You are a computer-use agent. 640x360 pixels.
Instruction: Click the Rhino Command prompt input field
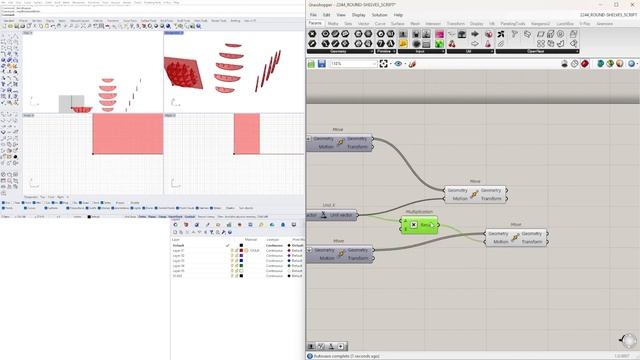[x=151, y=15]
